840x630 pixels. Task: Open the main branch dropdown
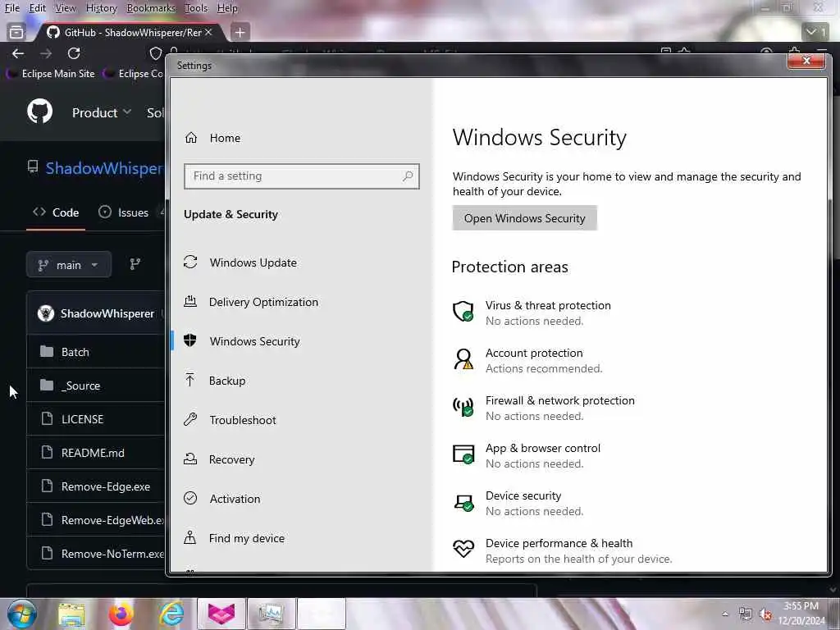69,265
